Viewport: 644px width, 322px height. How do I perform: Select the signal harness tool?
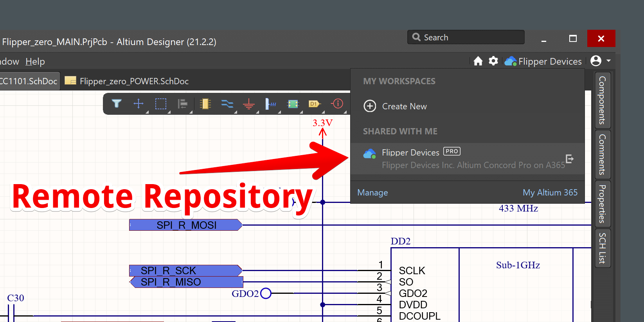click(x=271, y=104)
